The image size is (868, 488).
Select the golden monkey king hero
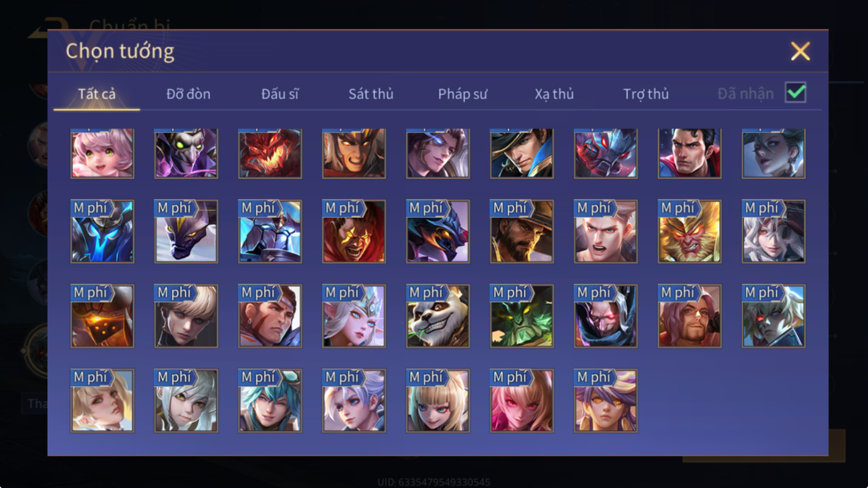(x=689, y=231)
